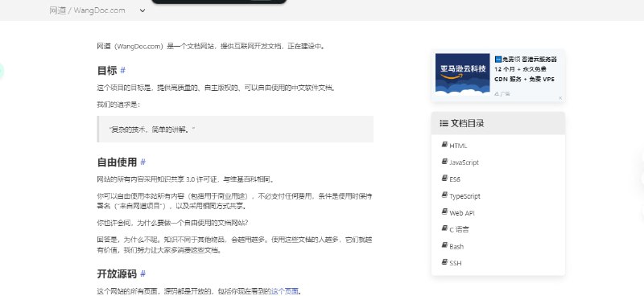This screenshot has height=296, width=644.
Task: Open the 这个页面 hyperlink
Action: (x=285, y=291)
